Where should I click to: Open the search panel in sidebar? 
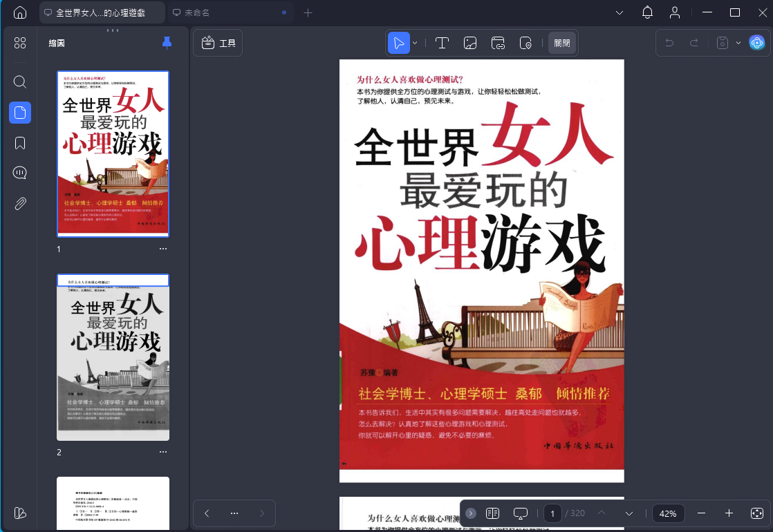[x=20, y=82]
